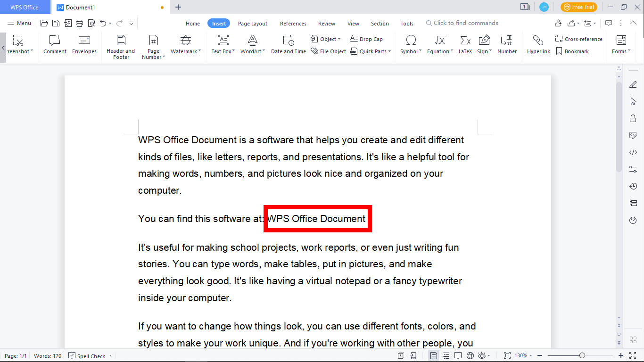The image size is (644, 362).
Task: Open the Symbol gallery
Action: point(410,45)
